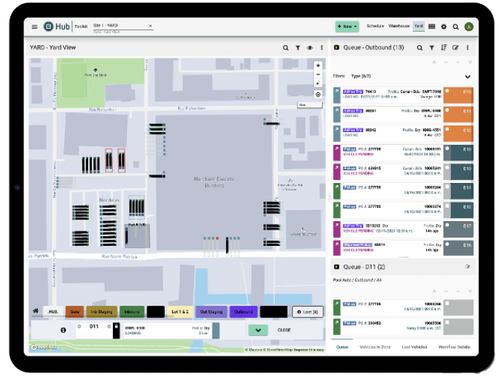The height and width of the screenshot is (376, 500).
Task: Click the CLOSE button in D11 bar
Action: [284, 330]
